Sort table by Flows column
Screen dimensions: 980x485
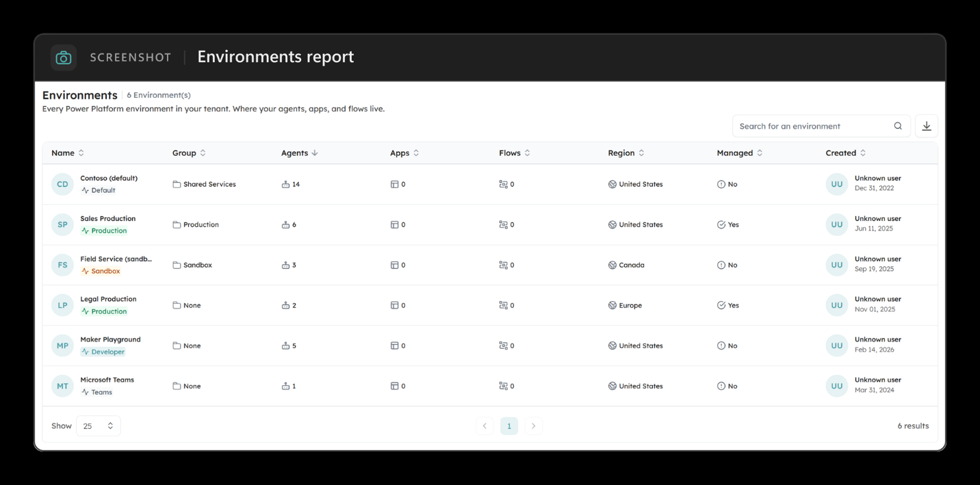(x=515, y=153)
